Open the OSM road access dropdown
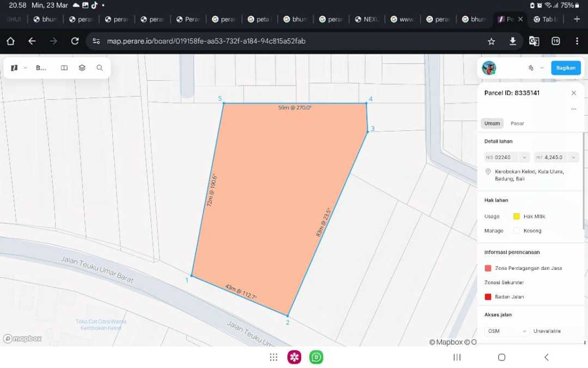Viewport: 588px width, 368px height. click(525, 331)
